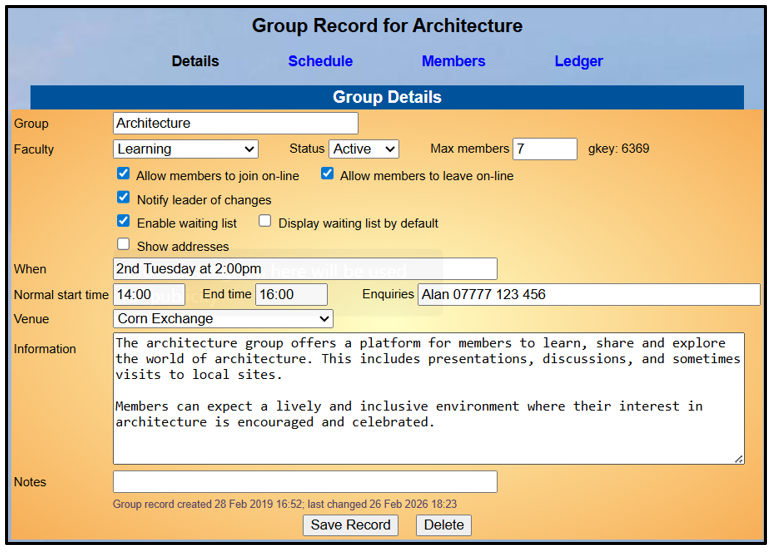Open the Status dropdown showing Active

tap(364, 149)
